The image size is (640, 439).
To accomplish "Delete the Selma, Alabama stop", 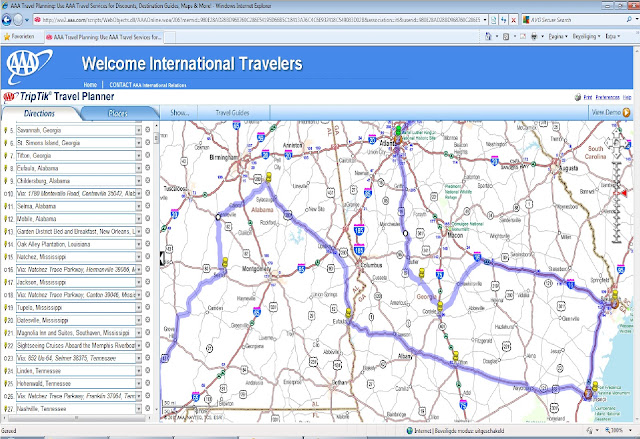I will point(148,206).
